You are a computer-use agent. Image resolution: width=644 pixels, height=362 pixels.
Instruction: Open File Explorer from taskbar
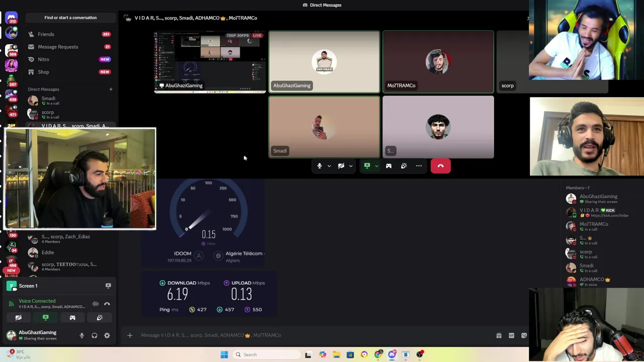pyautogui.click(x=336, y=354)
